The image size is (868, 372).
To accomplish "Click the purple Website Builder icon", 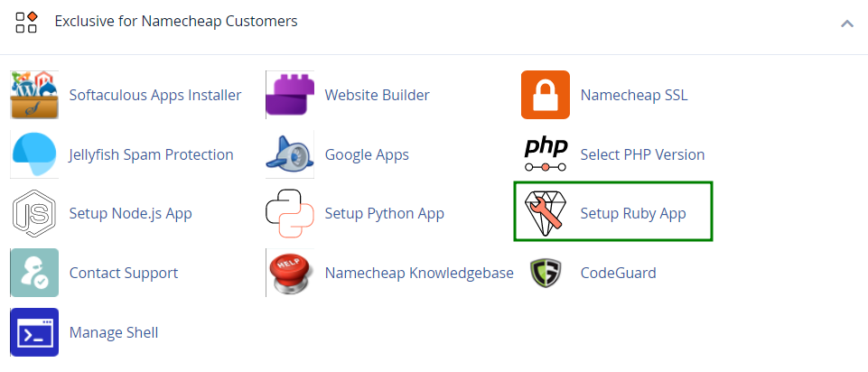I will 290,95.
